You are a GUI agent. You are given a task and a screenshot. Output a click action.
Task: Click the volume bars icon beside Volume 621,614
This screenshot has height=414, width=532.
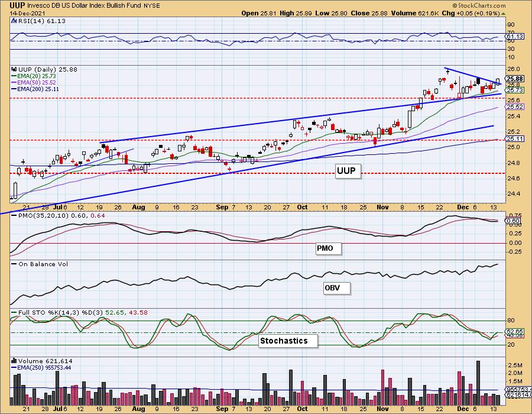pyautogui.click(x=14, y=361)
